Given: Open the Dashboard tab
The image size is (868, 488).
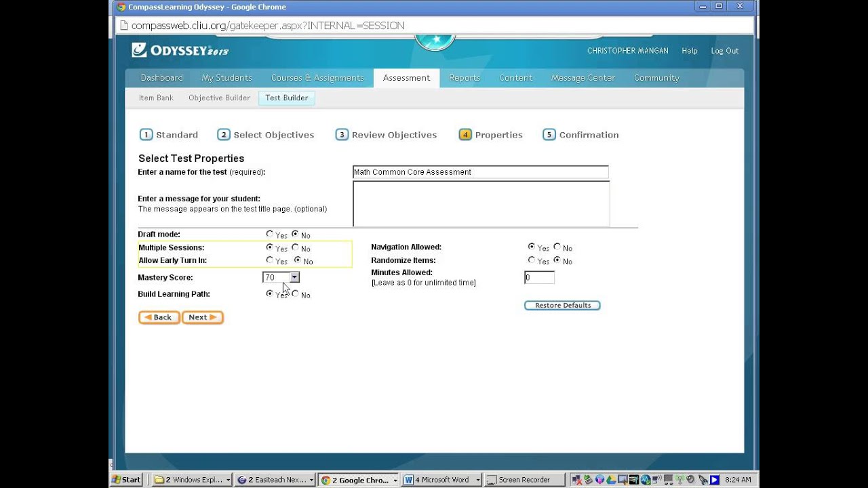Looking at the screenshot, I should pos(161,78).
